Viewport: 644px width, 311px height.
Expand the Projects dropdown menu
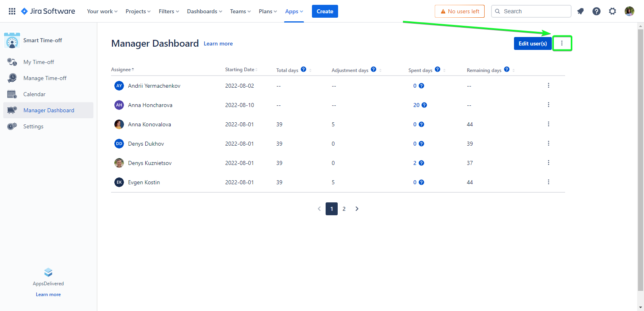[x=138, y=11]
